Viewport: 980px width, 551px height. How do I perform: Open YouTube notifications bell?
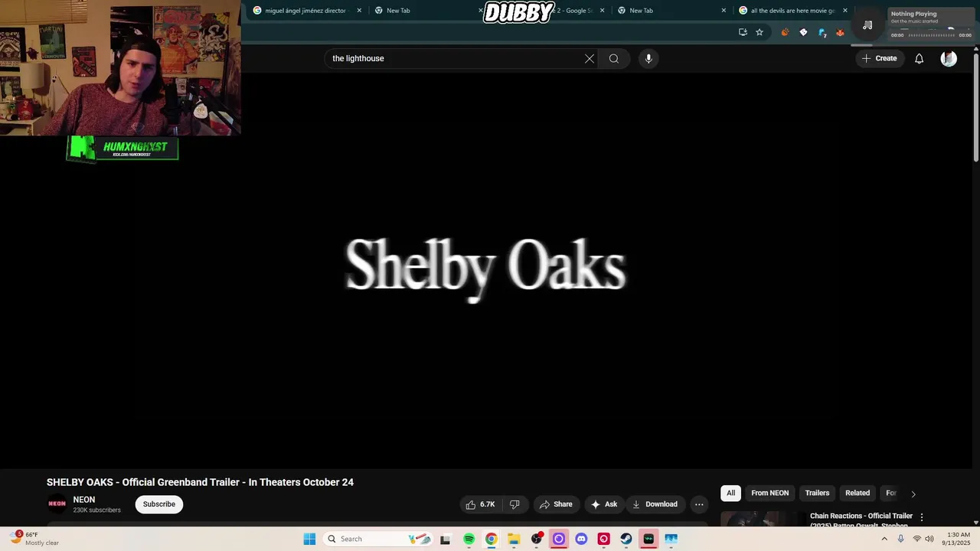[920, 58]
